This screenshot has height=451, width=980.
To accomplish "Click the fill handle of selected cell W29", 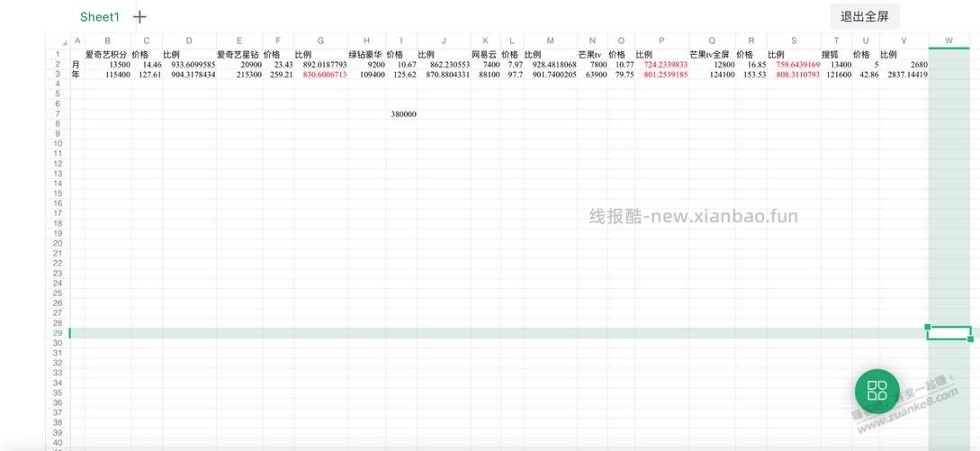I will tap(970, 339).
